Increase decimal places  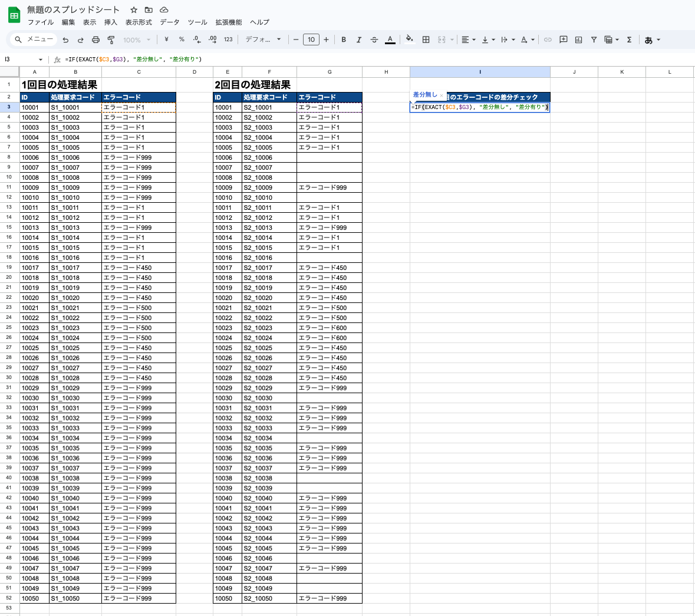213,39
